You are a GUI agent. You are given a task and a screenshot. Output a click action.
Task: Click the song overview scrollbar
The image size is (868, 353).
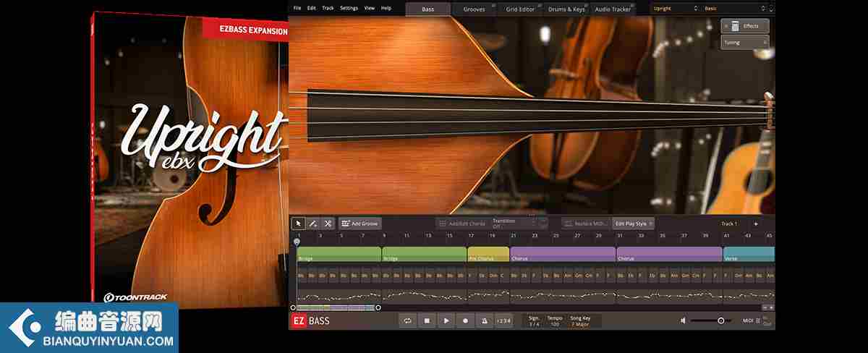(x=335, y=307)
